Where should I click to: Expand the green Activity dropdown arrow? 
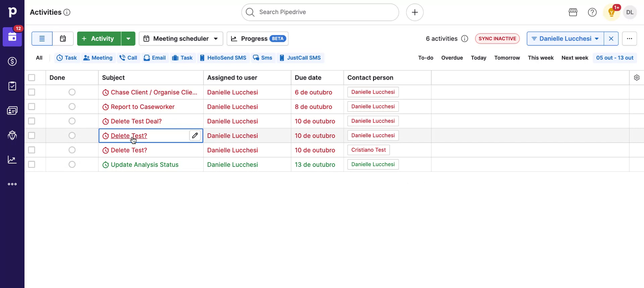(128, 39)
